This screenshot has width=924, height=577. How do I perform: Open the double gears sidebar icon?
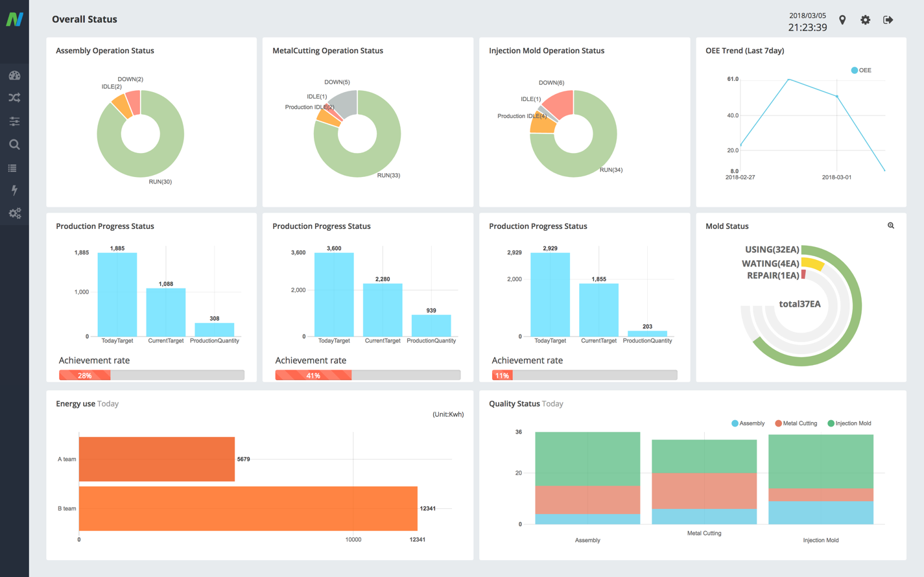coord(14,213)
